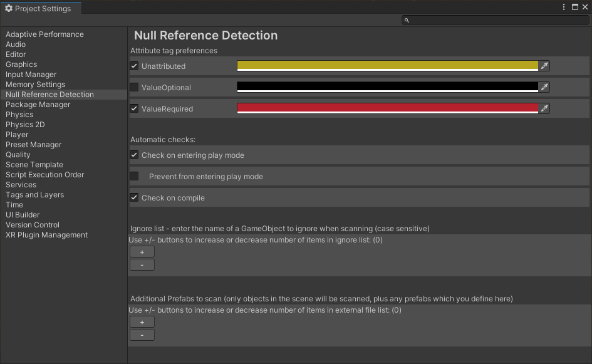
Task: Open the yellow Unattributed color field
Action: pyautogui.click(x=385, y=66)
